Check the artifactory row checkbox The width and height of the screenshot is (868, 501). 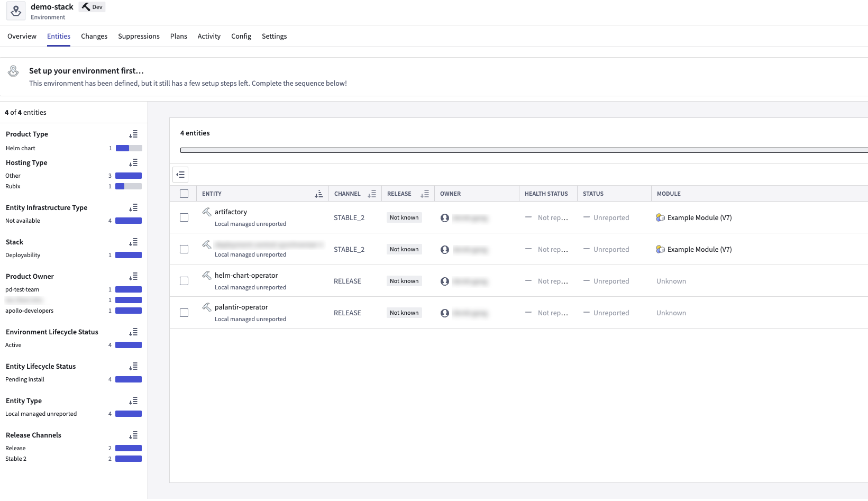184,217
